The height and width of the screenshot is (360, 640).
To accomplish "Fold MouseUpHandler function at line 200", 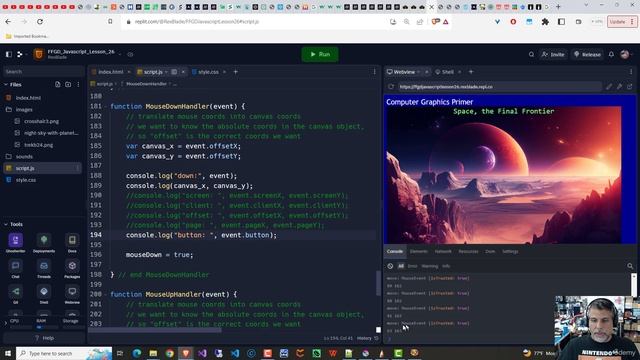I will [x=106, y=294].
